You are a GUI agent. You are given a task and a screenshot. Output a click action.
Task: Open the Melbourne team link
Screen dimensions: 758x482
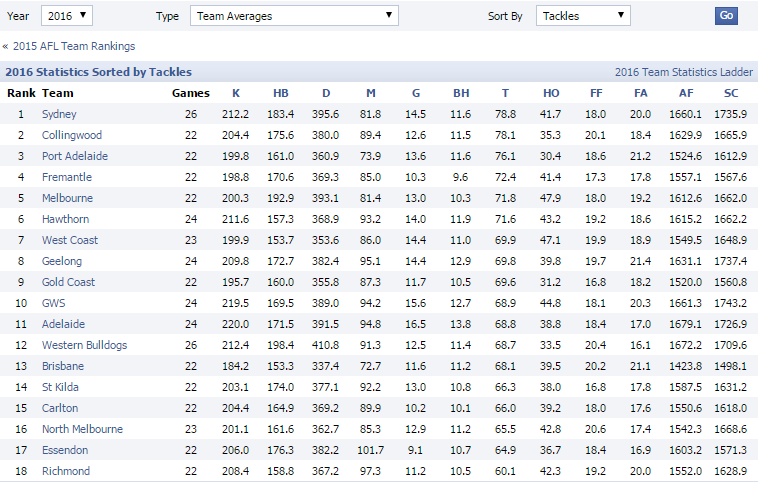[x=67, y=198]
